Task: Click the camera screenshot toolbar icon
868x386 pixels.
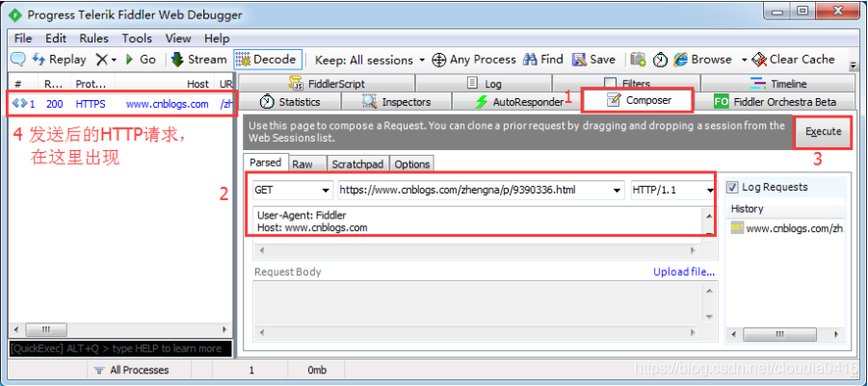Action: (x=639, y=60)
